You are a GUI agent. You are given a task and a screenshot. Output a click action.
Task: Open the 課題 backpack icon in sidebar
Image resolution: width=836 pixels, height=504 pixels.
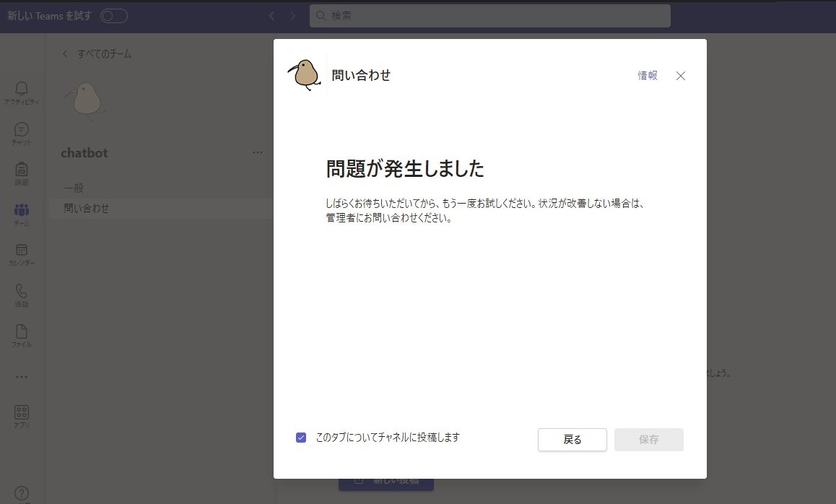pos(22,170)
